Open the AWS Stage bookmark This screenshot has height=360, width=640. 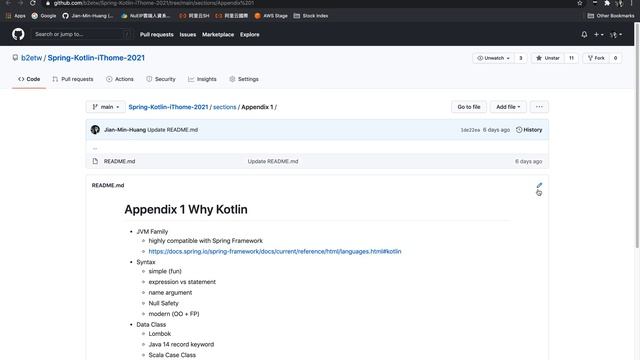click(271, 16)
